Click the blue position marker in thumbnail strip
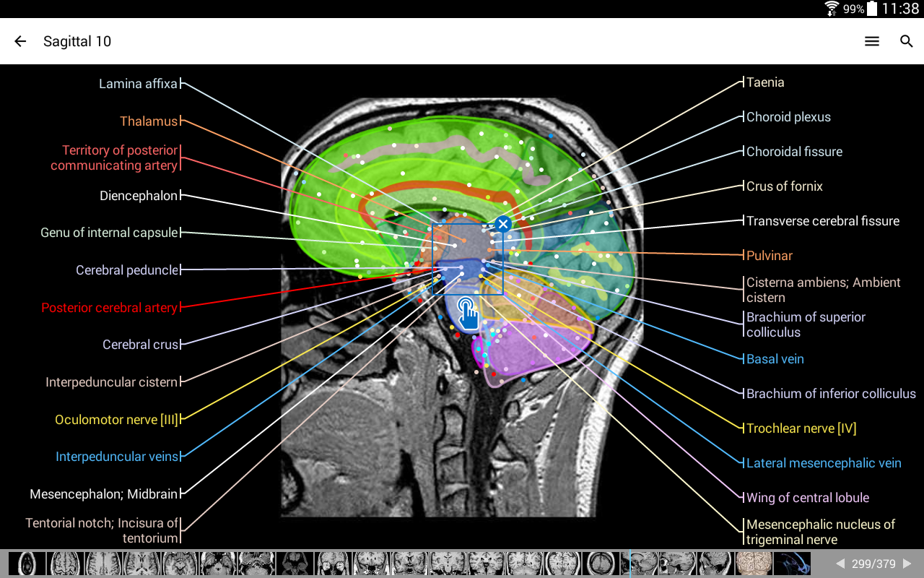This screenshot has width=924, height=578. [629, 564]
